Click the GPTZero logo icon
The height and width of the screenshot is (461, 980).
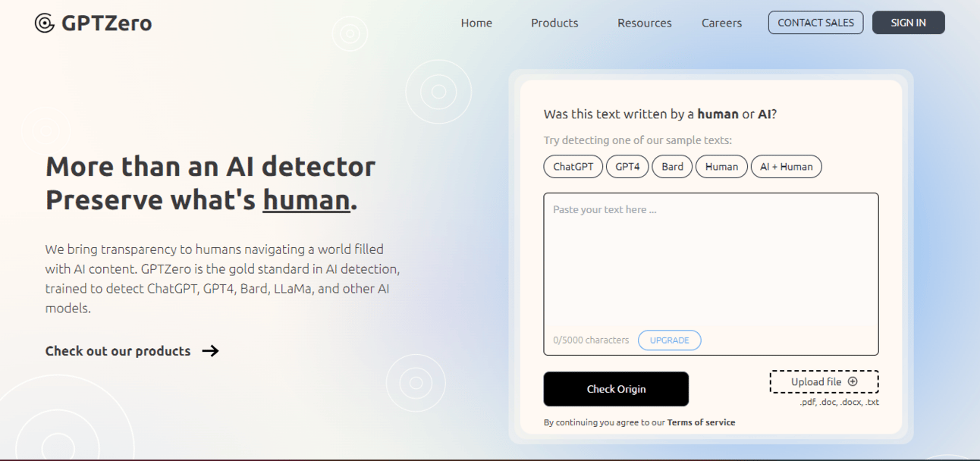pos(45,24)
